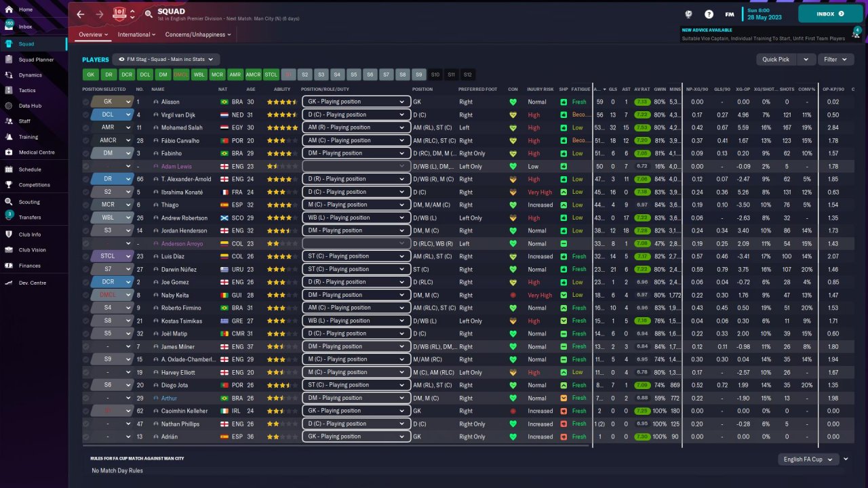Open Dev. Centre in the sidebar
The image size is (868, 488).
[34, 283]
